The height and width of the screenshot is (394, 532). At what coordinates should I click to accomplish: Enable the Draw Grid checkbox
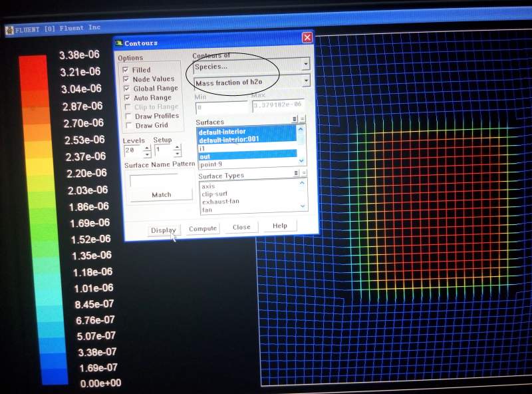coord(128,125)
